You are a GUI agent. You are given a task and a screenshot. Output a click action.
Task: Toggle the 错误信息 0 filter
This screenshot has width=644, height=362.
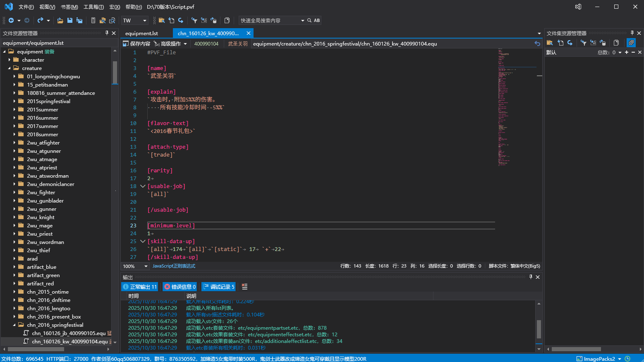point(180,287)
